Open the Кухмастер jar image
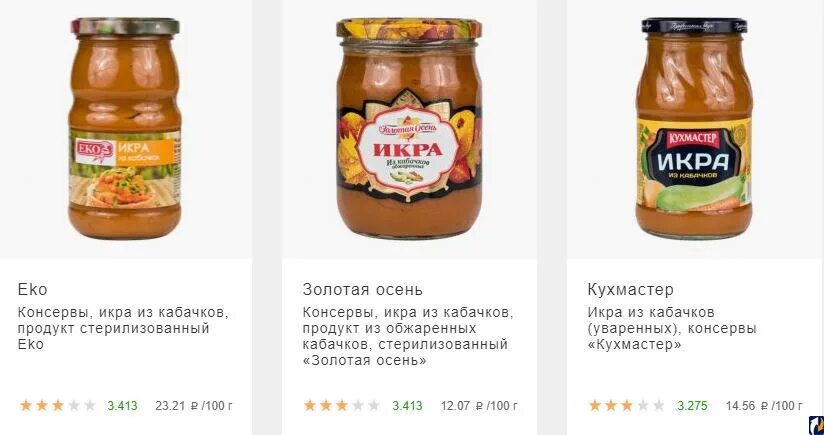Screen dimensions: 824x435 (x=694, y=128)
